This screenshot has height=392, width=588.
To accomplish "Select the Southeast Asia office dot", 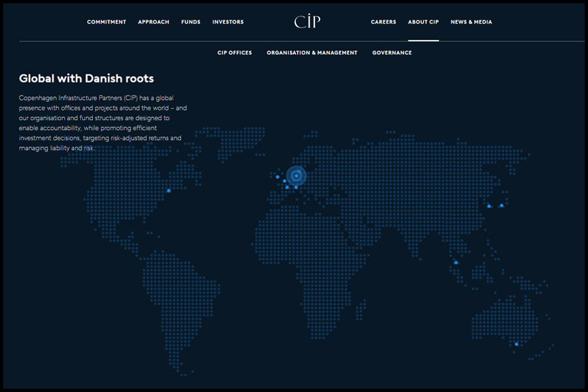I will tap(455, 262).
